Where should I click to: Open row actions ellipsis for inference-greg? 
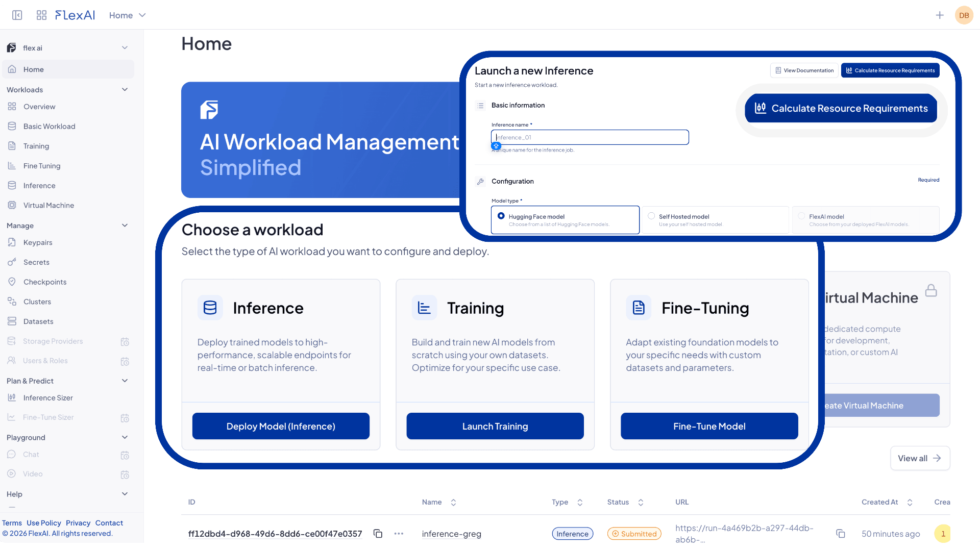tap(399, 534)
